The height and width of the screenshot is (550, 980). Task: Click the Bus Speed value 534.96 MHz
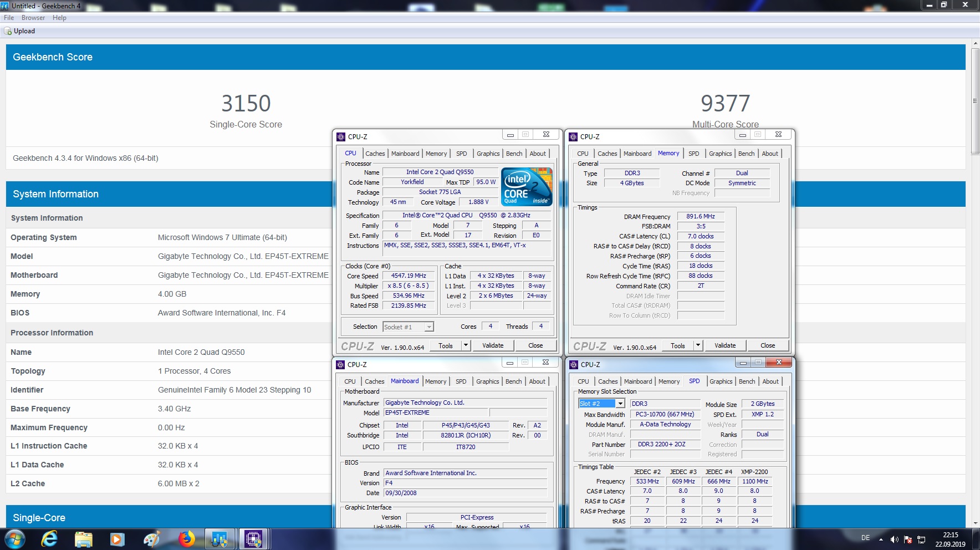(409, 296)
